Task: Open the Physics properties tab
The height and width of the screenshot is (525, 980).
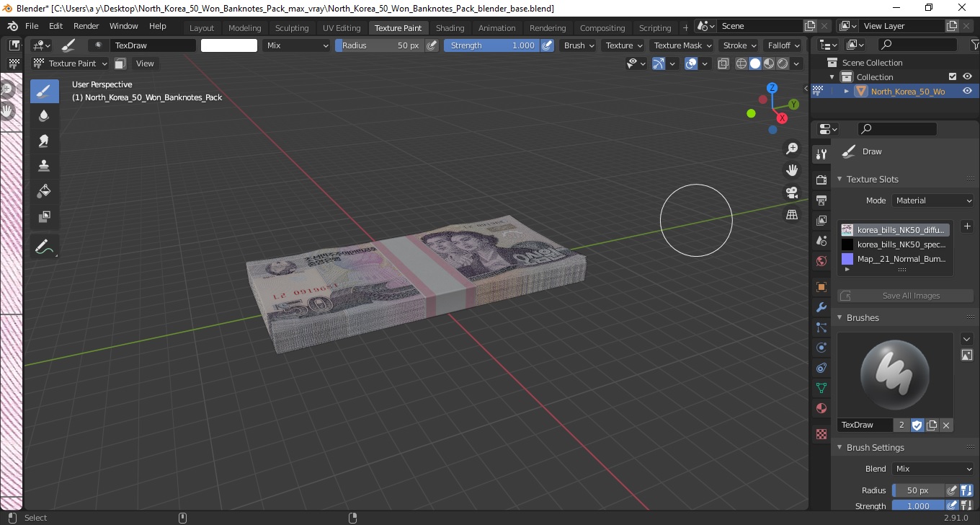Action: [x=821, y=348]
